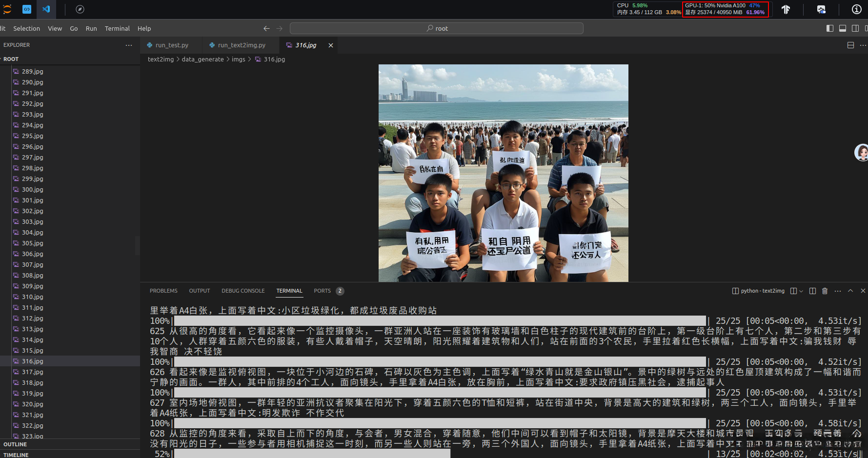Kill terminal with the trash icon
Viewport: 868px width, 458px height.
coord(825,291)
